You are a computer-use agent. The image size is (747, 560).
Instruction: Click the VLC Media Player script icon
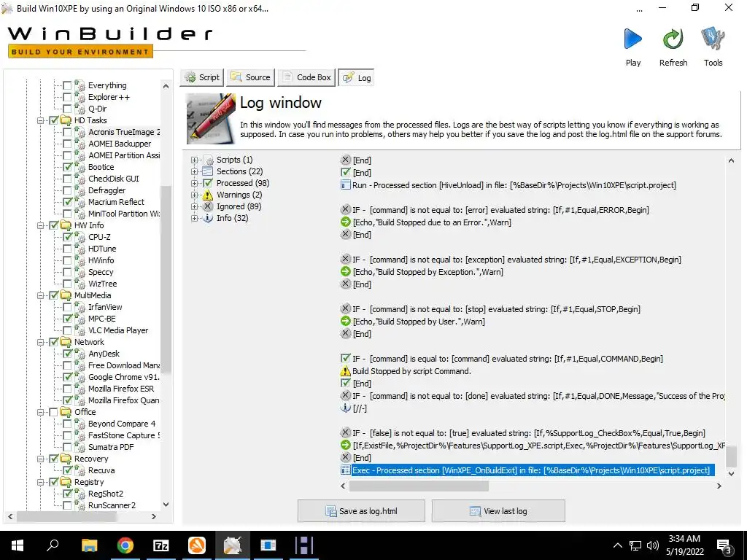click(x=80, y=330)
